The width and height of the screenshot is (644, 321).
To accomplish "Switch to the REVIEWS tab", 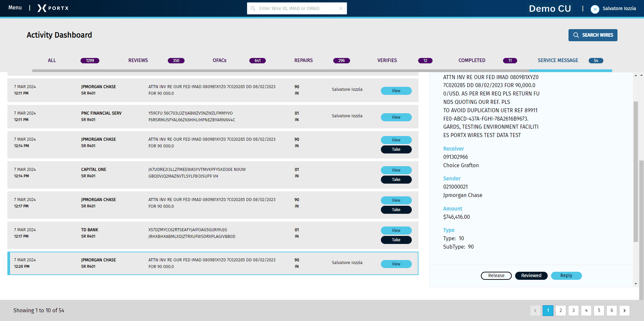I will click(138, 60).
